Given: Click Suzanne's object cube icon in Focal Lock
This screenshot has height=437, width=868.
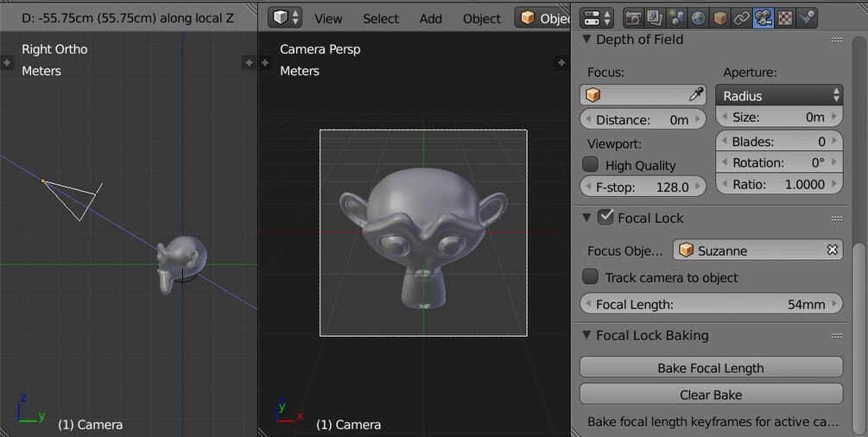Looking at the screenshot, I should [687, 250].
